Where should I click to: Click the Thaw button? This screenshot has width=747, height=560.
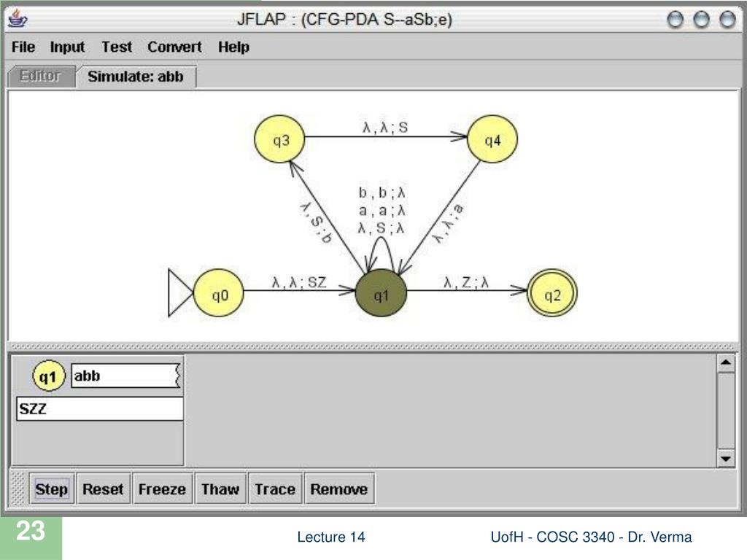(x=220, y=489)
